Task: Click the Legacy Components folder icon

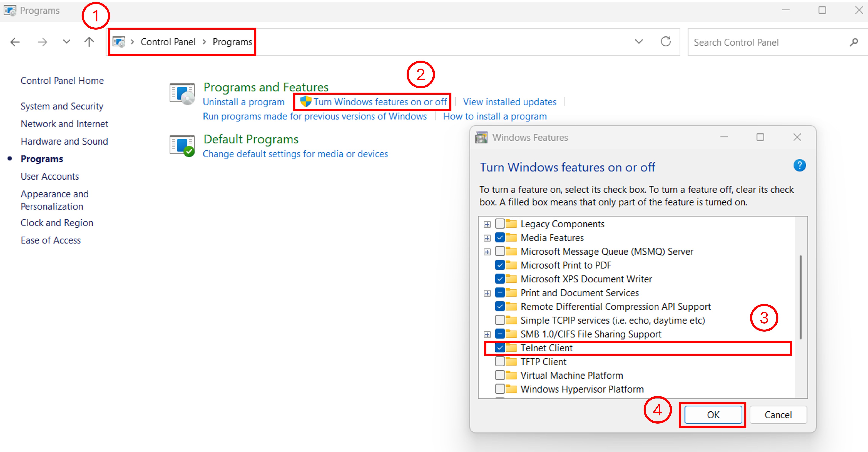Action: click(x=511, y=224)
